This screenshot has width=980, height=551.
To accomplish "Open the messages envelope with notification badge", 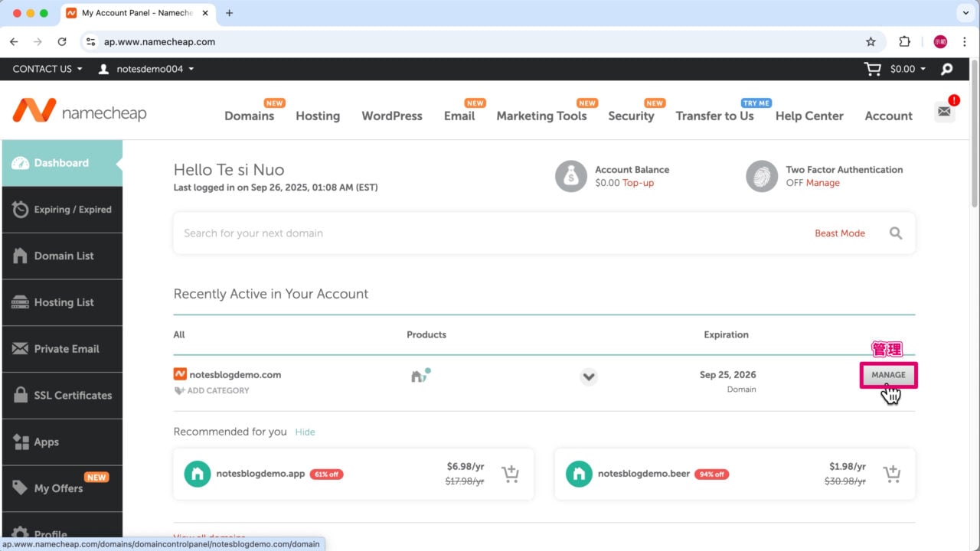I will [944, 111].
